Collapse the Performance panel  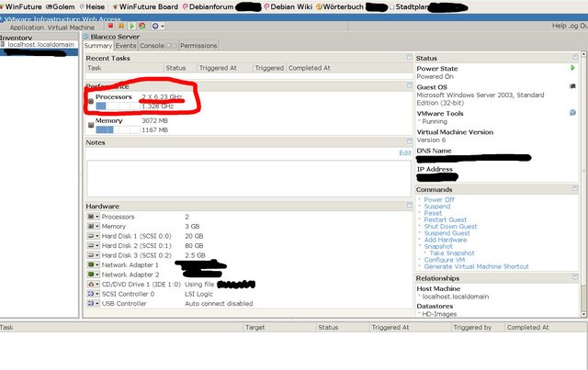410,85
